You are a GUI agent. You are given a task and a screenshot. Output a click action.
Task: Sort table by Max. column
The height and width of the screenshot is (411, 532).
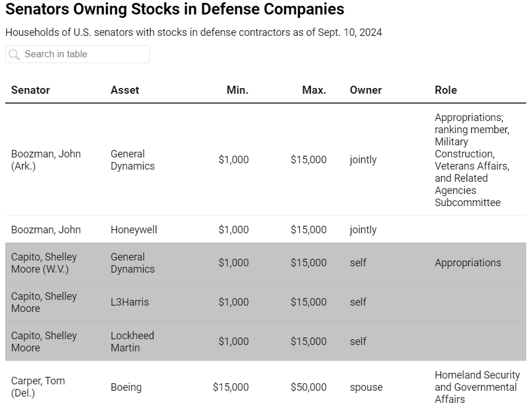click(314, 90)
